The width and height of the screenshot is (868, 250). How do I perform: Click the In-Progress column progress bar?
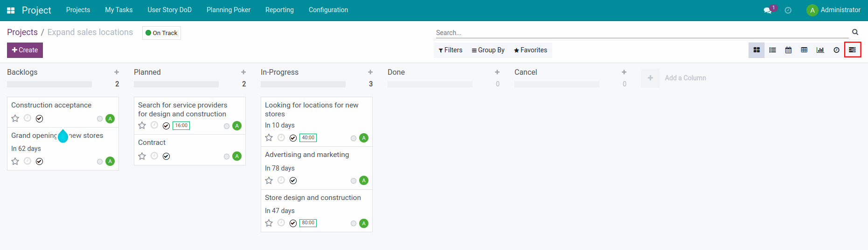click(x=303, y=85)
